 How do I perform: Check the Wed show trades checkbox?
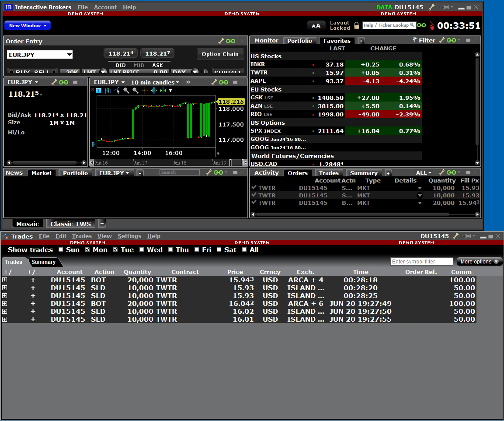coord(142,250)
